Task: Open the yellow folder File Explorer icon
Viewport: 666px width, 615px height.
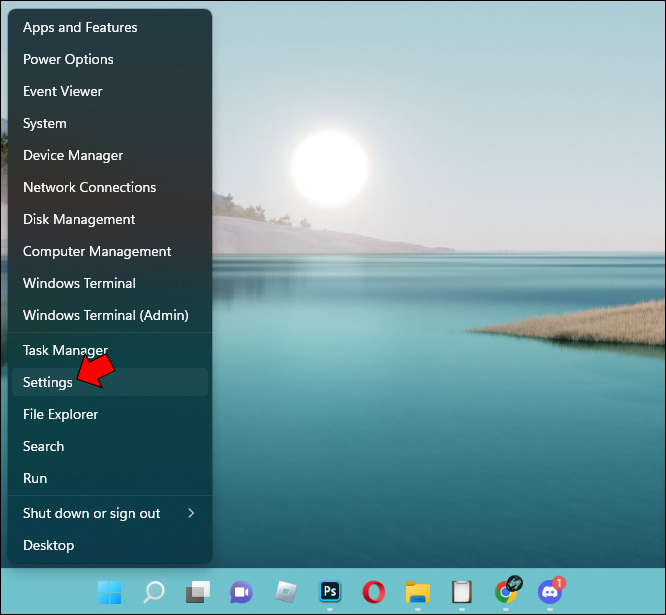Action: 417,592
